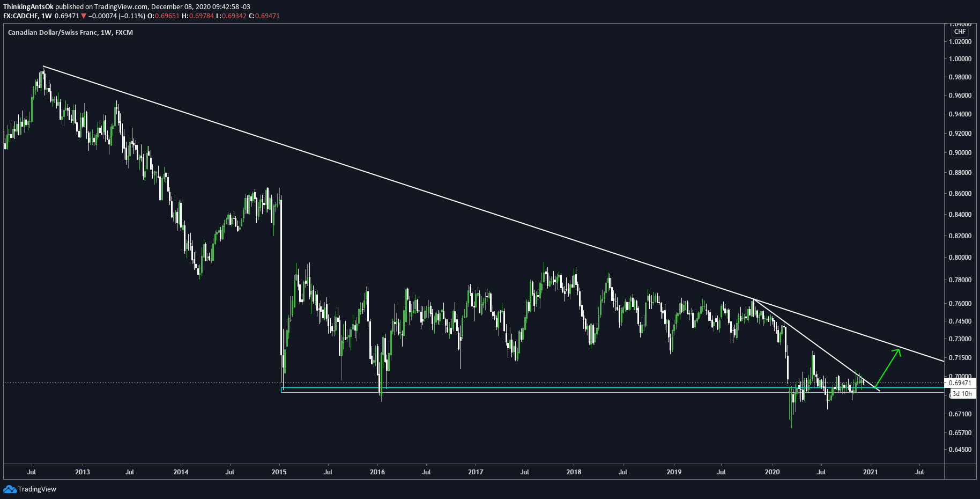The image size is (980, 499).
Task: Click the open value O:0.69651
Action: point(164,16)
